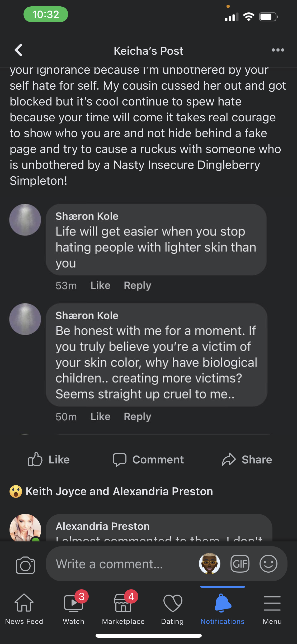Tap the back arrow in the header
The image size is (297, 644).
[18, 50]
